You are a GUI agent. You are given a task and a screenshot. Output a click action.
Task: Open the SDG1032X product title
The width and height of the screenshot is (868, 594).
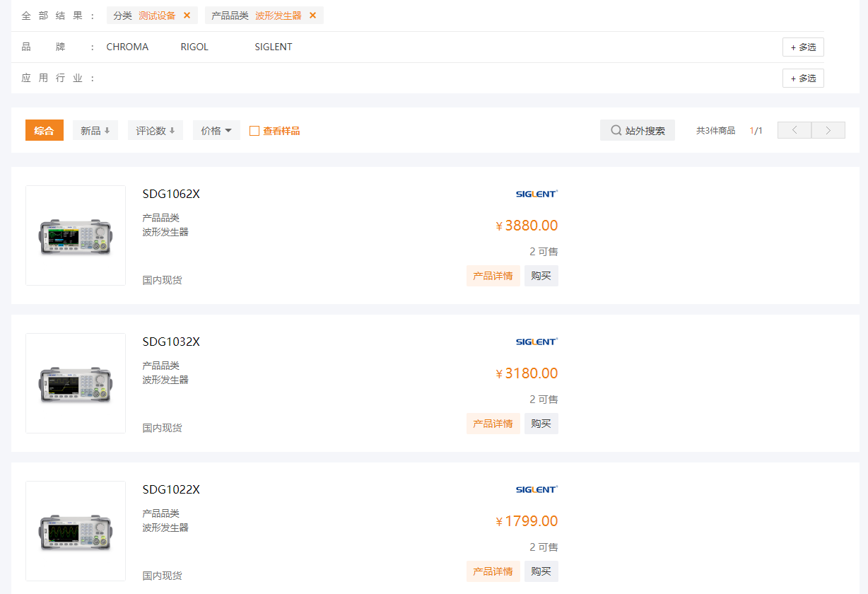pyautogui.click(x=171, y=342)
